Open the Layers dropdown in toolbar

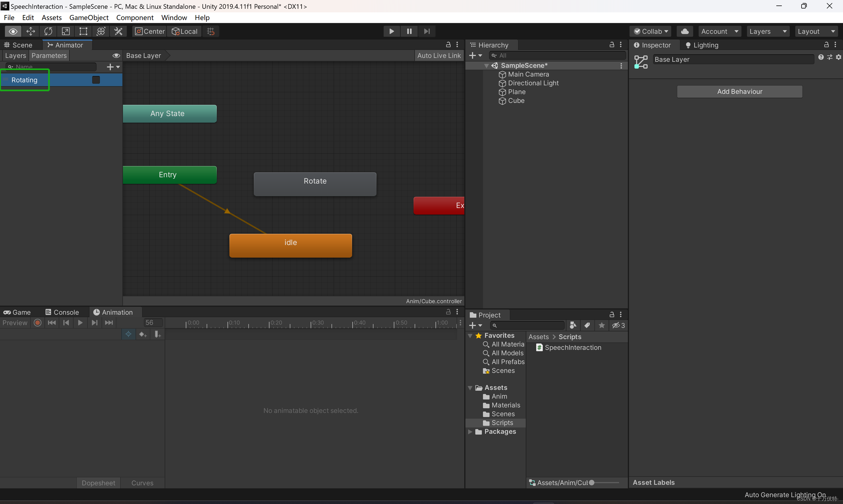point(767,31)
